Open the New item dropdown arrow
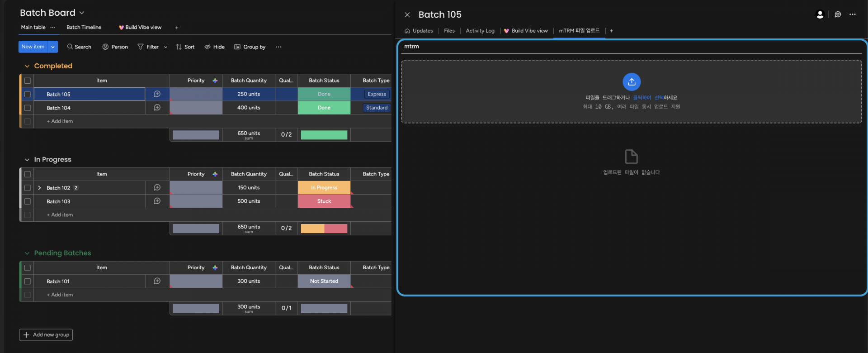The width and height of the screenshot is (868, 353). [53, 47]
